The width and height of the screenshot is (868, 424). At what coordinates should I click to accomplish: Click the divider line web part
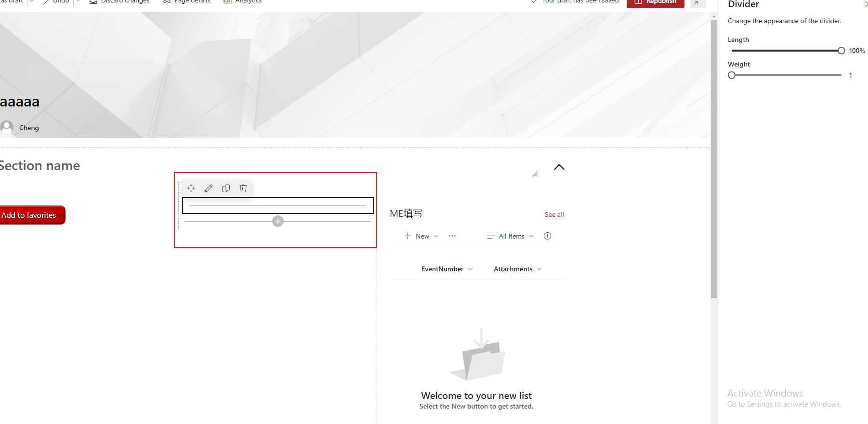tap(278, 205)
